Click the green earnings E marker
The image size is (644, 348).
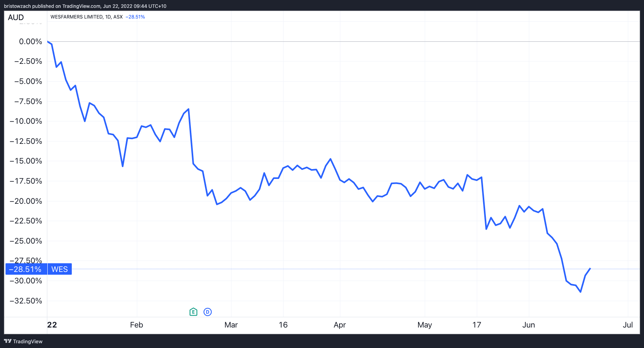193,312
